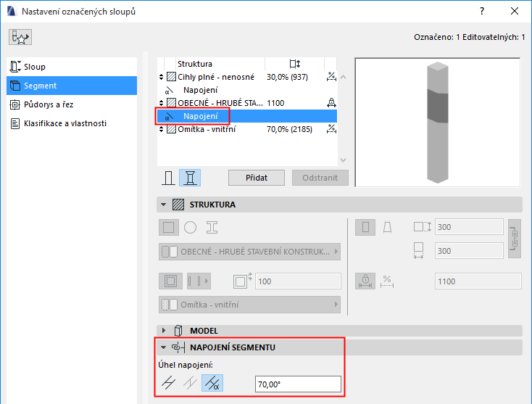Image resolution: width=532 pixels, height=404 pixels.
Task: Toggle the dimension chain link
Action: tap(515, 239)
